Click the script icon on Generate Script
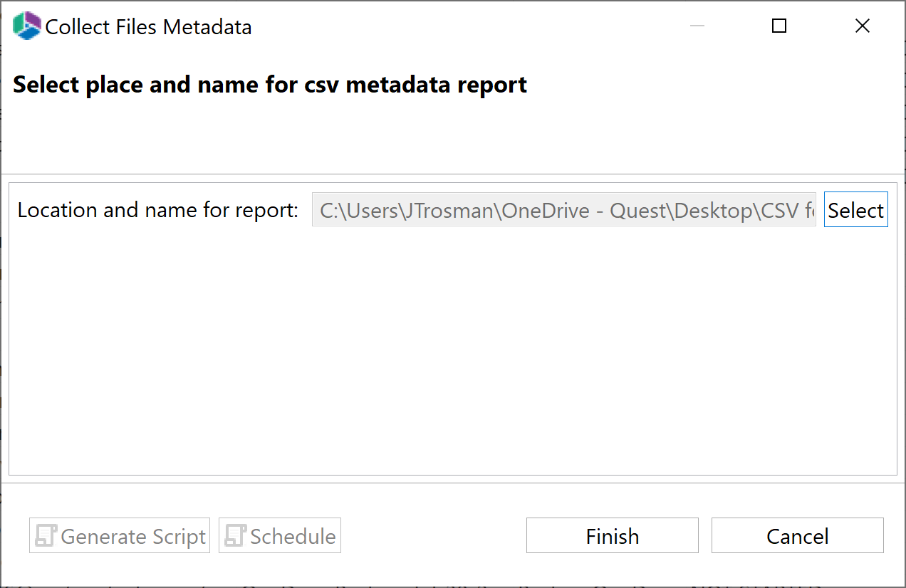 (44, 535)
